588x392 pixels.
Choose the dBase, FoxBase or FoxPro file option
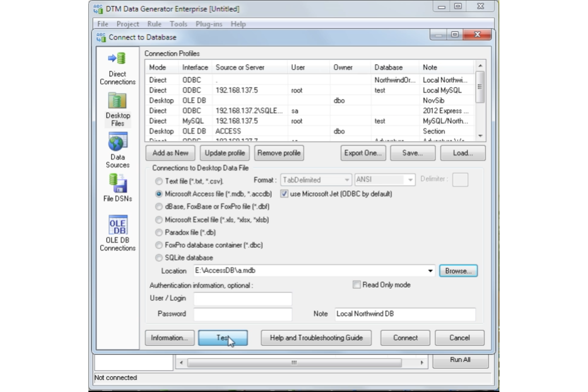tap(159, 207)
